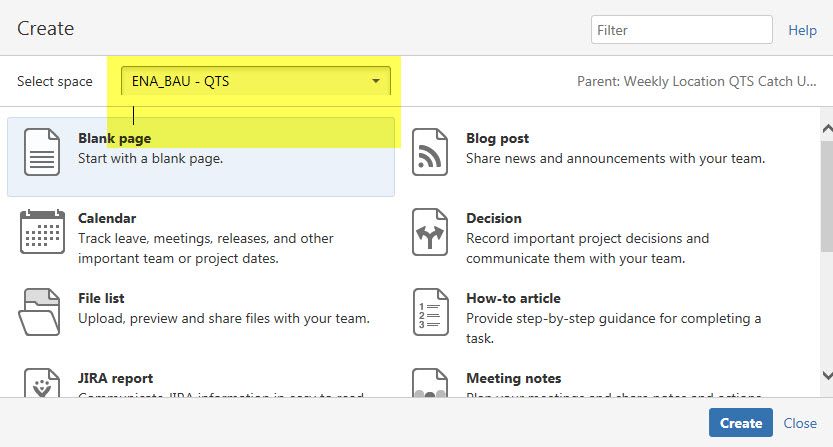The image size is (833, 447).
Task: Select the How-to article template title
Action: (513, 298)
